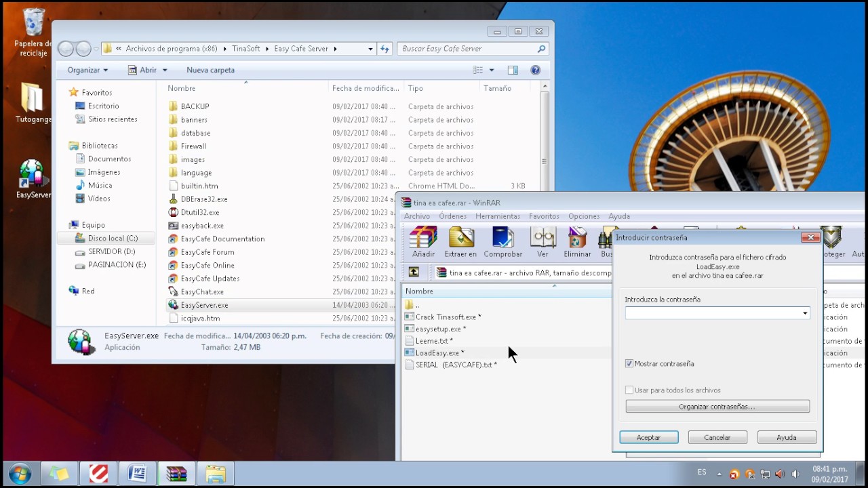Select the EasyServer desktop shortcut

33,180
